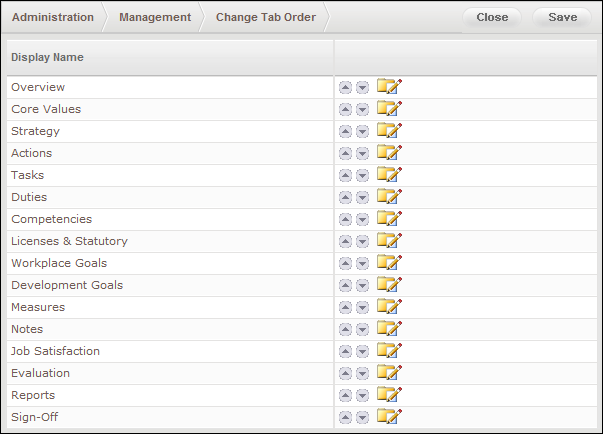Click the edit icon for Overview

click(389, 87)
